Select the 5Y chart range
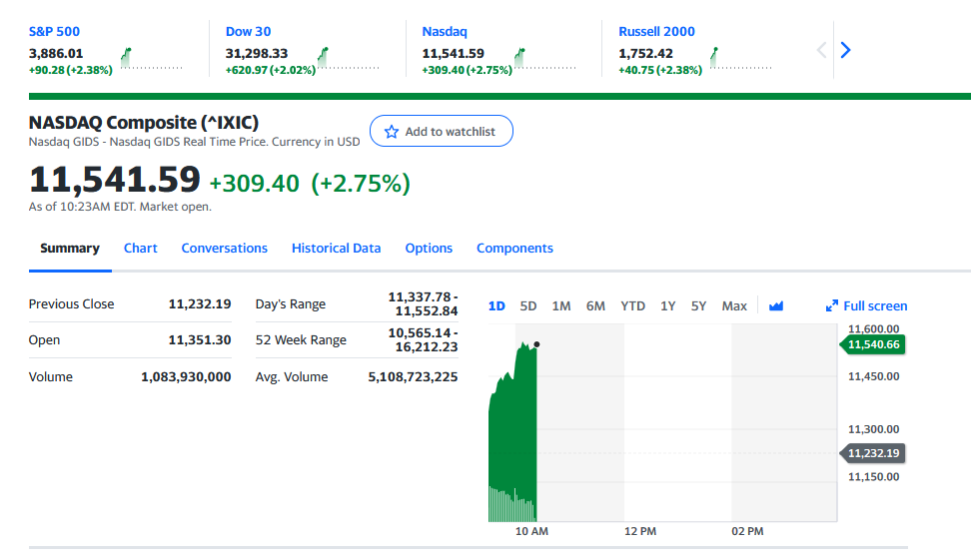Viewport: 971px width, 560px height. (698, 305)
